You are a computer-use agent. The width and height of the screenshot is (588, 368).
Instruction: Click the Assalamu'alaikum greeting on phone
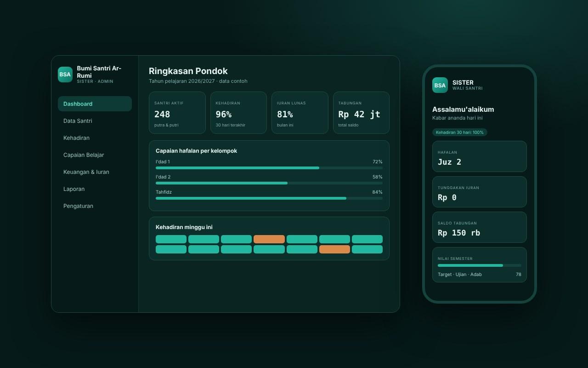463,109
